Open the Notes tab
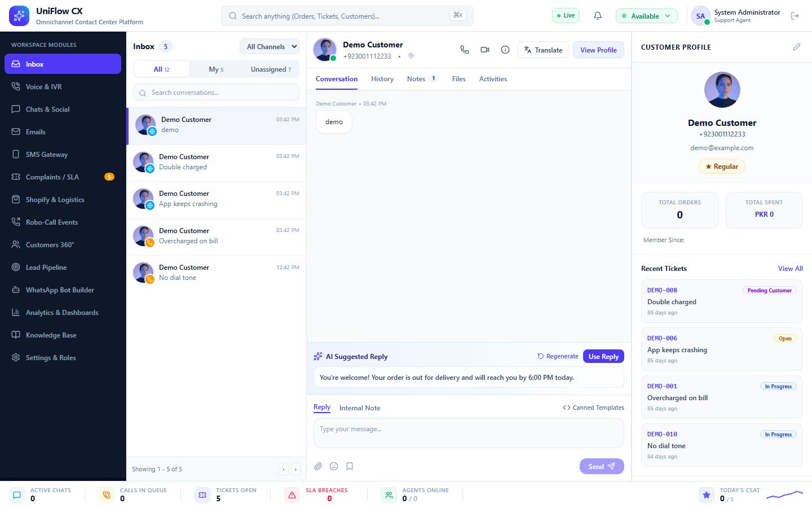The height and width of the screenshot is (508, 812). coord(422,79)
